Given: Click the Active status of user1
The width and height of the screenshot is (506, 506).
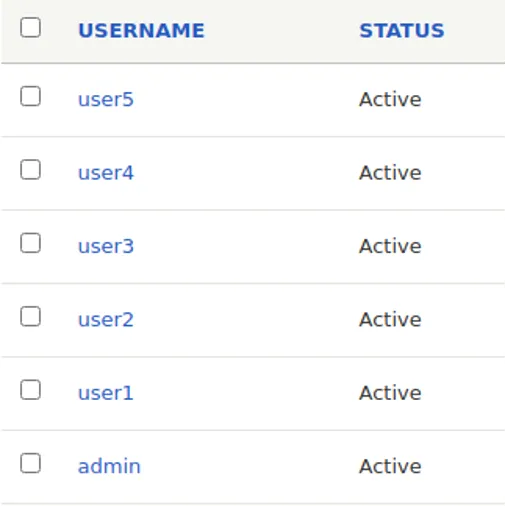Looking at the screenshot, I should [x=390, y=393].
